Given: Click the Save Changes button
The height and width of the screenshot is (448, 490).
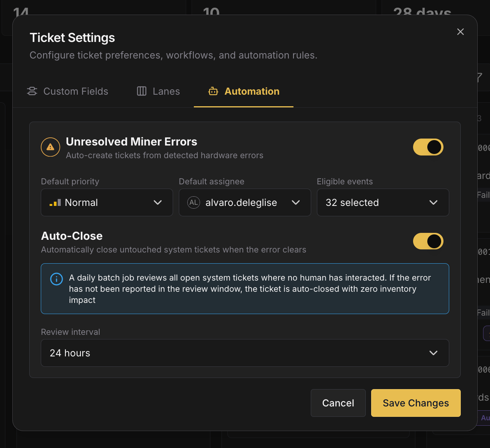Looking at the screenshot, I should point(416,403).
